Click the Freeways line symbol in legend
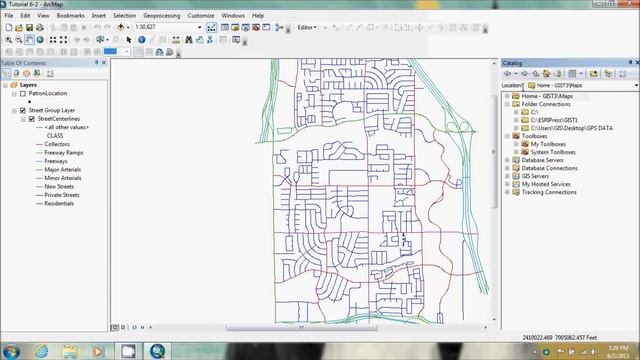The image size is (640, 360). (39, 161)
